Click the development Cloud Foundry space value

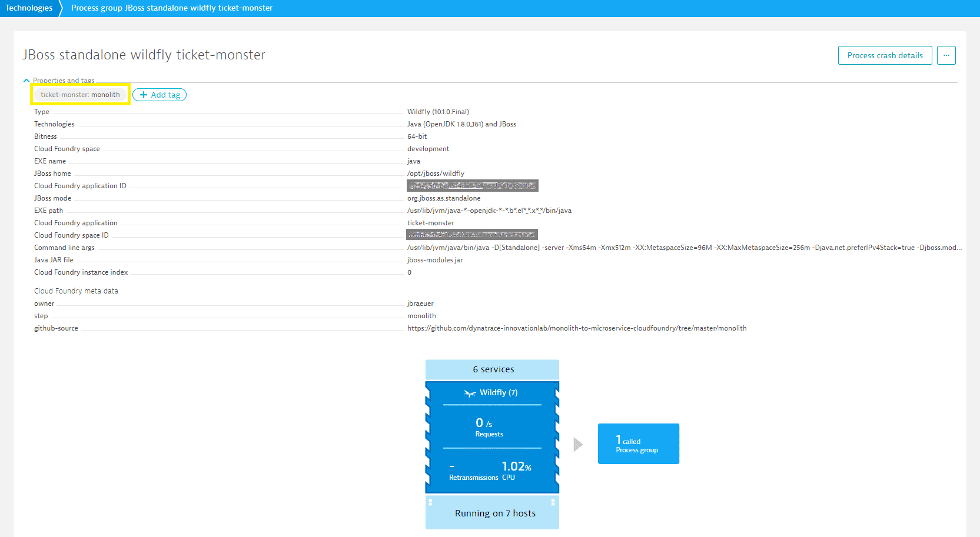coord(428,149)
